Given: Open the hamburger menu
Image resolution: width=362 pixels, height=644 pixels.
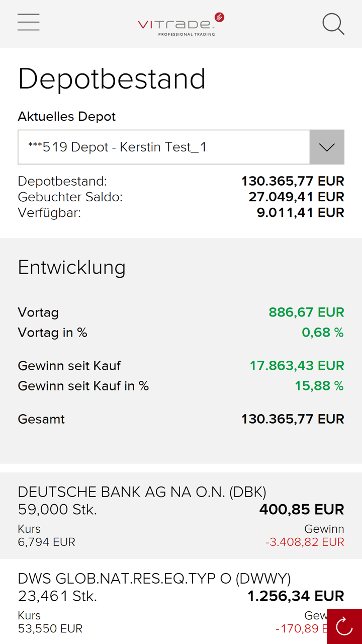Looking at the screenshot, I should [x=29, y=22].
